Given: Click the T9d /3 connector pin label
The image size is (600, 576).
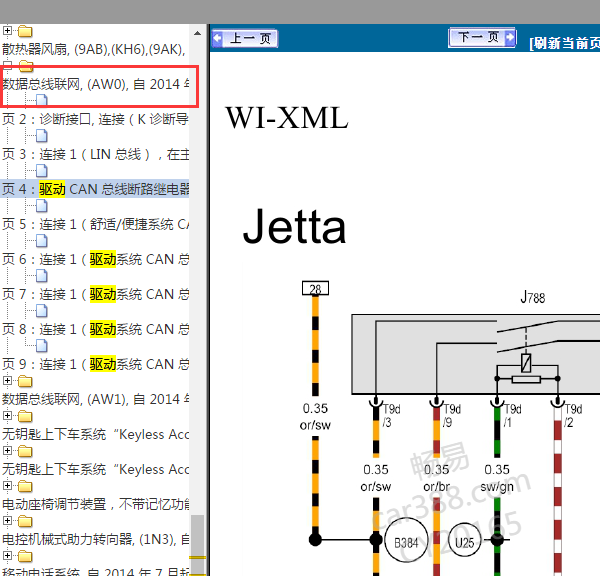Looking at the screenshot, I should point(391,416).
